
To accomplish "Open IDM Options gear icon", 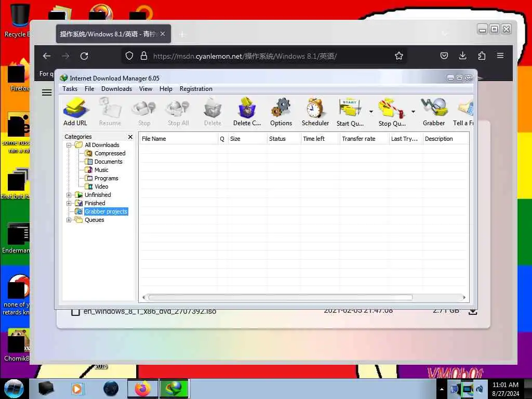I will pos(281,112).
